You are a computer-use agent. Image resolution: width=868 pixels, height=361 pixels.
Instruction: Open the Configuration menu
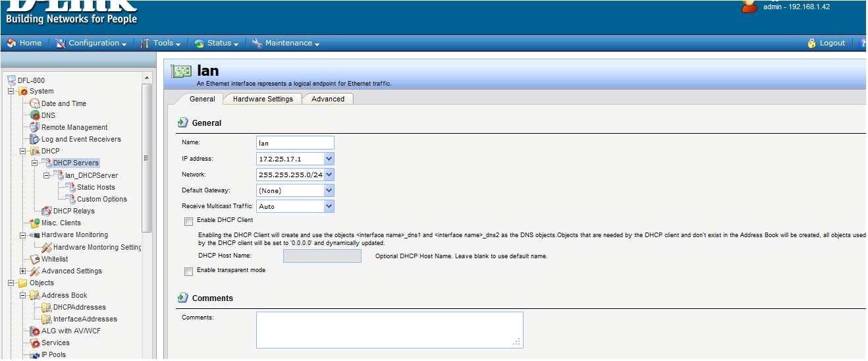click(x=91, y=43)
